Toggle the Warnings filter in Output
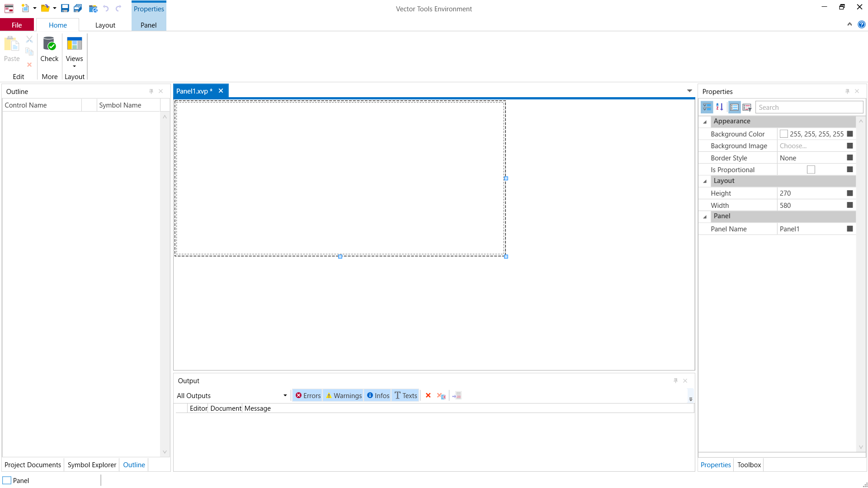Image resolution: width=868 pixels, height=488 pixels. click(344, 395)
